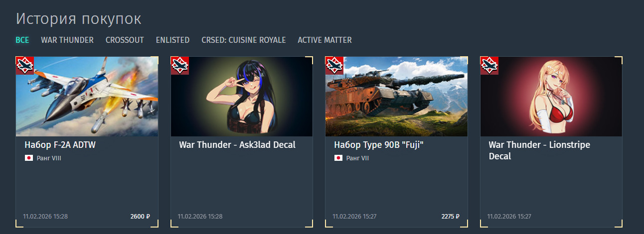This screenshot has height=234, width=644.
Task: Click War Thunder - Ask3lad Decal title
Action: tap(237, 145)
